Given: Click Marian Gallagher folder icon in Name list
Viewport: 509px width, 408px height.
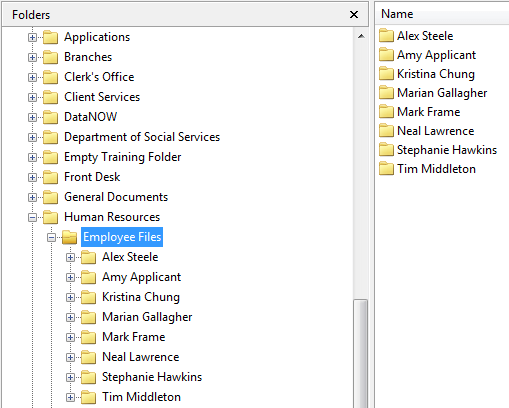Looking at the screenshot, I should 386,92.
